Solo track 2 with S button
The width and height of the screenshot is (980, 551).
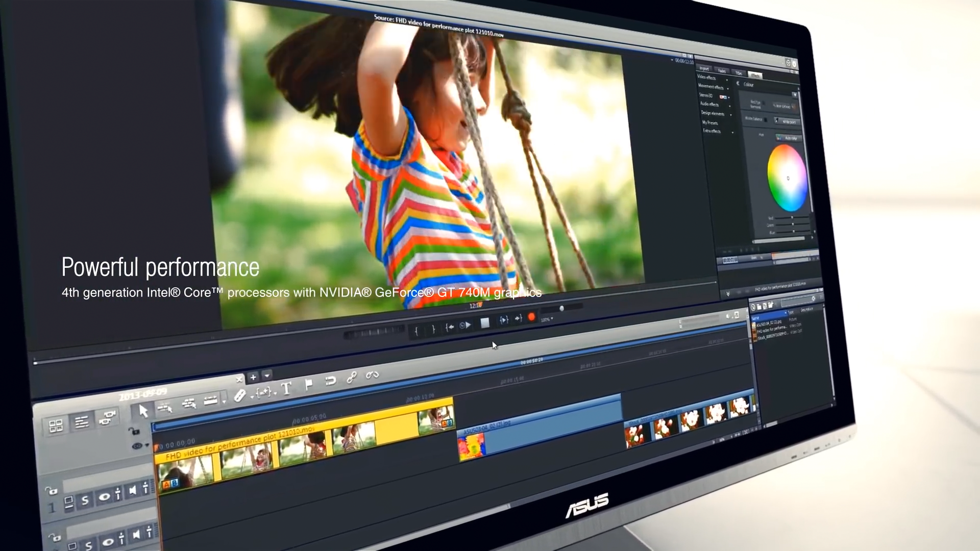pos(89,545)
